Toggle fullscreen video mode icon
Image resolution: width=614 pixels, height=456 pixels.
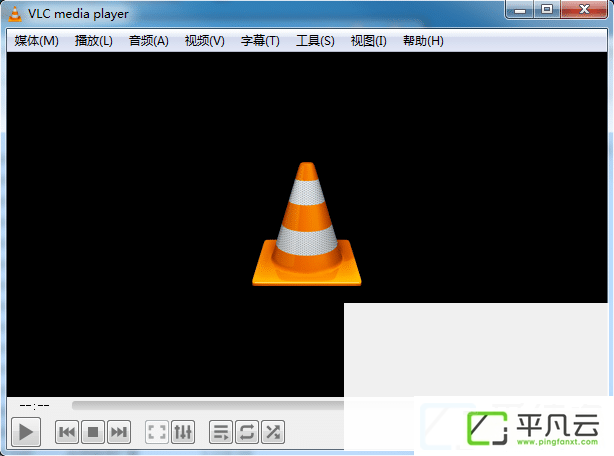(157, 432)
